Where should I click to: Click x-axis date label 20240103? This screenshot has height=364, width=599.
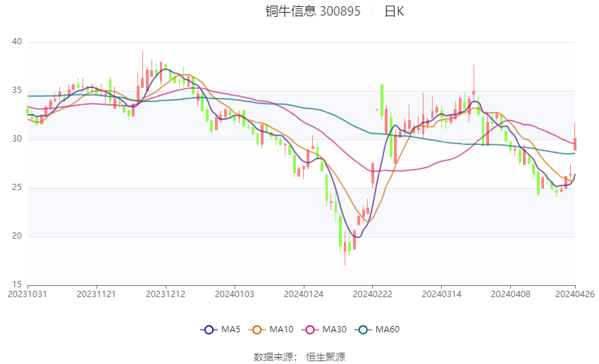point(235,294)
